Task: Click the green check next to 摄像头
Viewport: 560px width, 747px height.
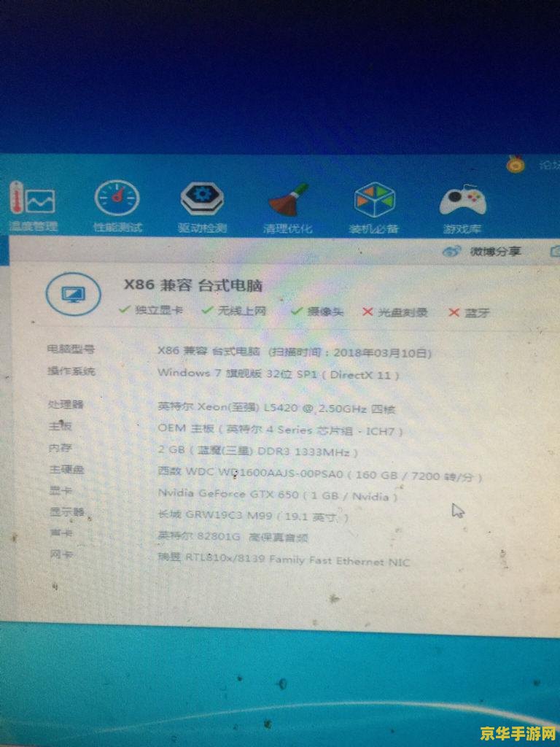Action: click(297, 311)
